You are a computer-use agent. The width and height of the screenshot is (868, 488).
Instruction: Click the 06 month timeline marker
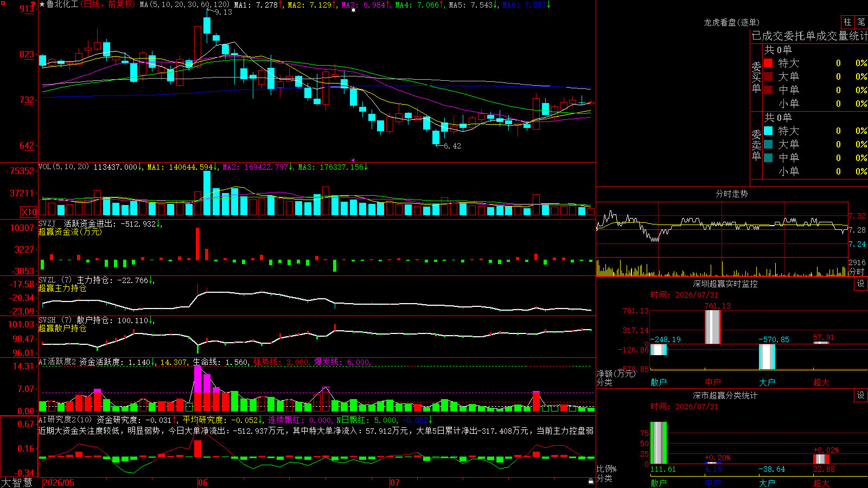(203, 483)
